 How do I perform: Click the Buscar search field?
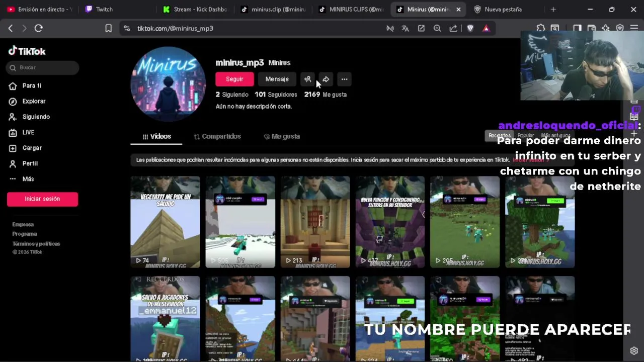[x=43, y=67]
